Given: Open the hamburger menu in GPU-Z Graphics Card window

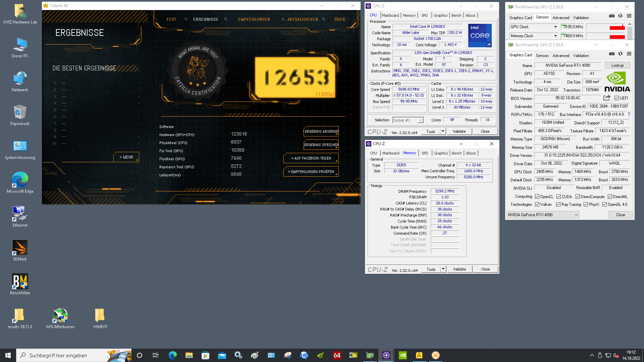Looking at the screenshot, I should pyautogui.click(x=629, y=54).
